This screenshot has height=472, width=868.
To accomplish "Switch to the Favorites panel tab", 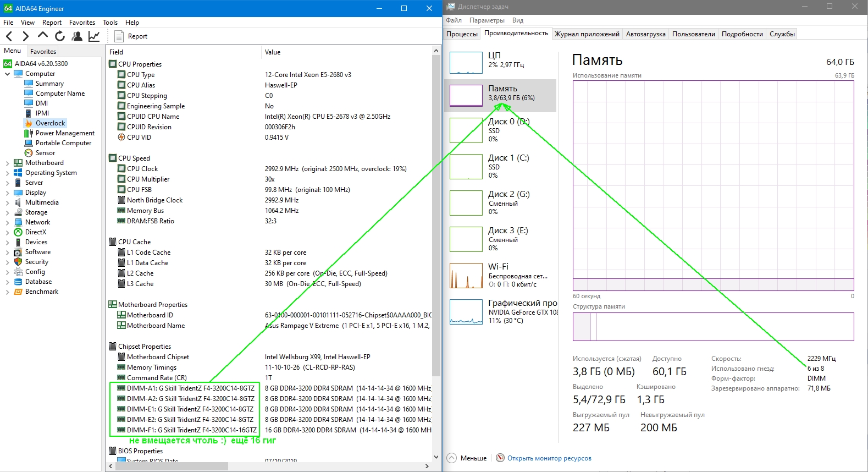I will pyautogui.click(x=43, y=51).
